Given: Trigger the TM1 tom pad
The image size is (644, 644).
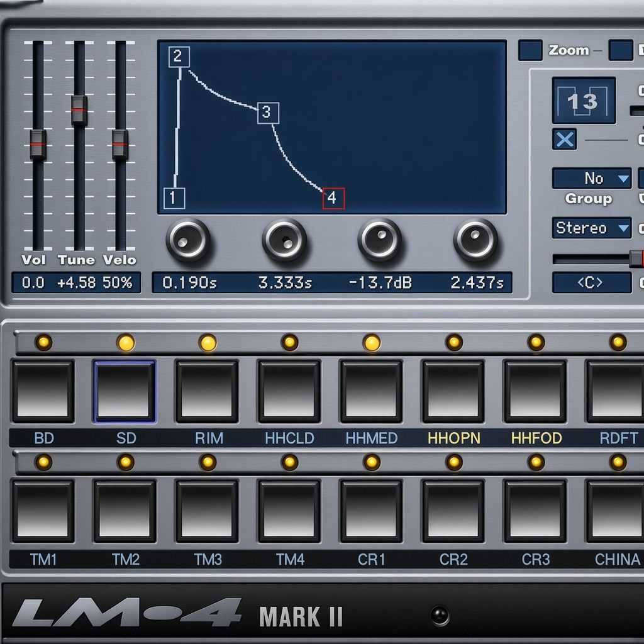Looking at the screenshot, I should [x=43, y=511].
